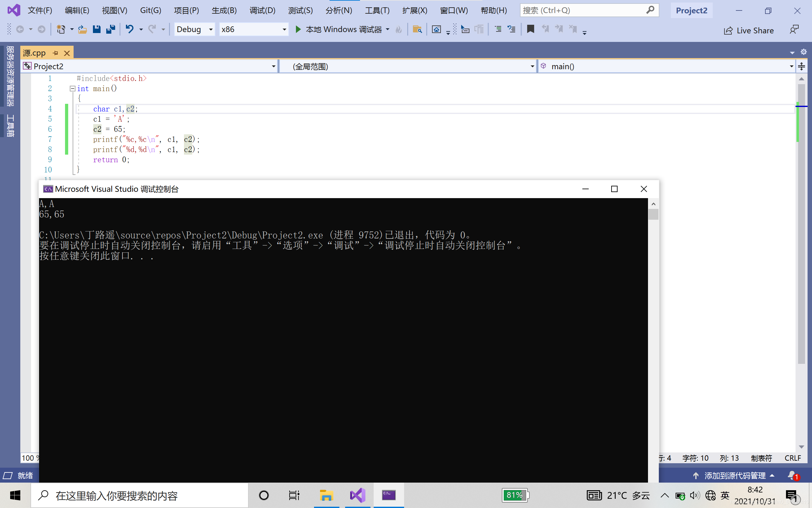Open the x86 platform dropdown

pos(253,30)
